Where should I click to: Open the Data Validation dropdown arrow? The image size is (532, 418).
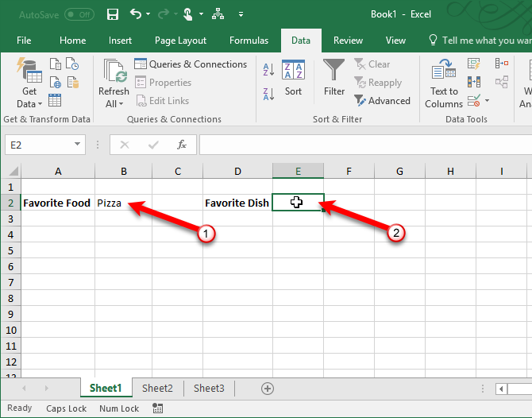click(x=488, y=100)
